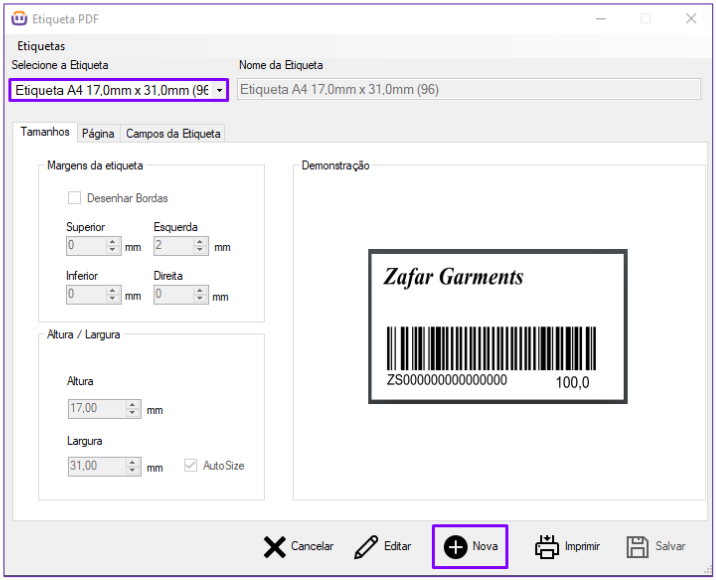The width and height of the screenshot is (716, 580).
Task: Click the Editar pencil icon
Action: pyautogui.click(x=366, y=547)
